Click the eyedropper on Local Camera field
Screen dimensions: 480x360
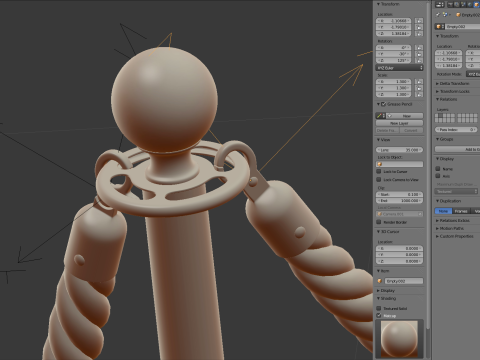[x=420, y=214]
